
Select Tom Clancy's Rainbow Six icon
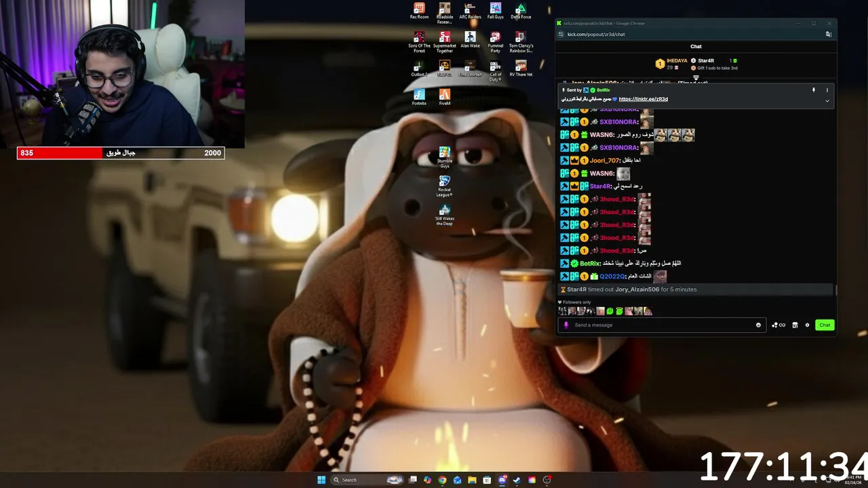[x=521, y=41]
